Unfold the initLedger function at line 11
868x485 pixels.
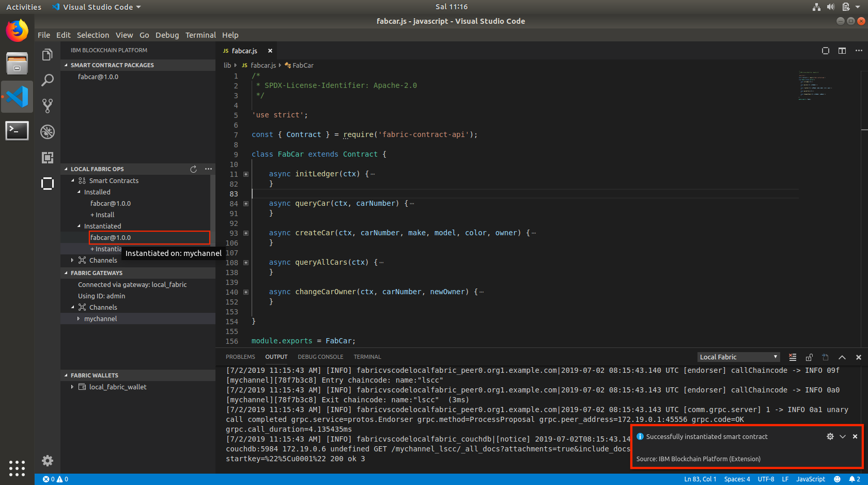pyautogui.click(x=246, y=174)
